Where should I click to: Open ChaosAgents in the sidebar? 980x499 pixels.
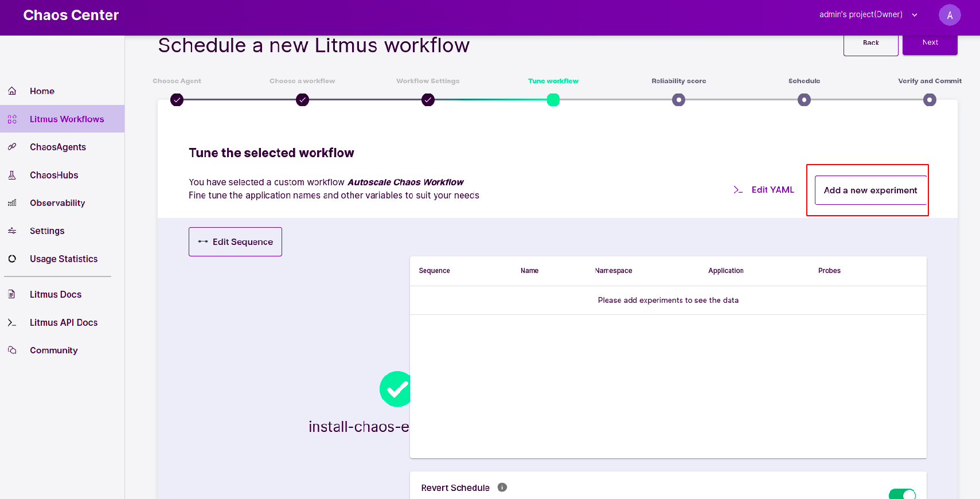[x=62, y=147]
